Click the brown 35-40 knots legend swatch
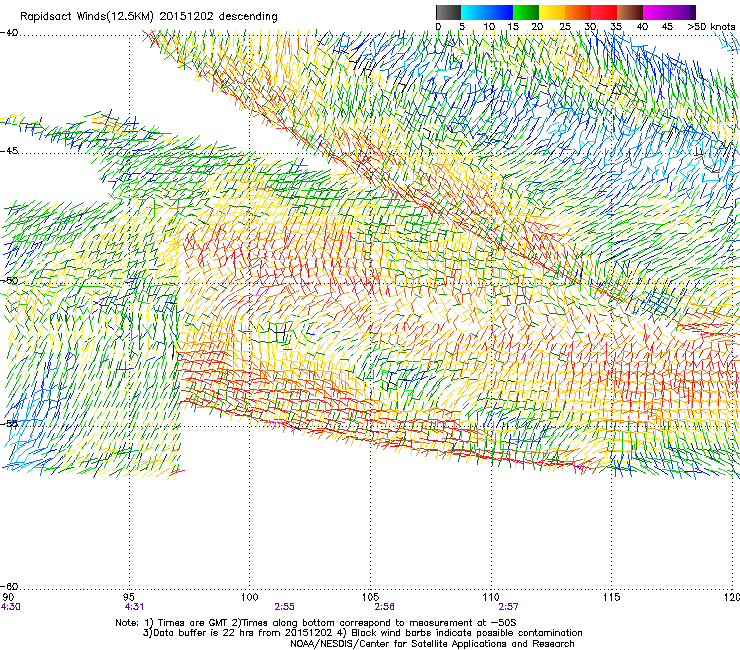740x650 pixels. click(x=630, y=12)
